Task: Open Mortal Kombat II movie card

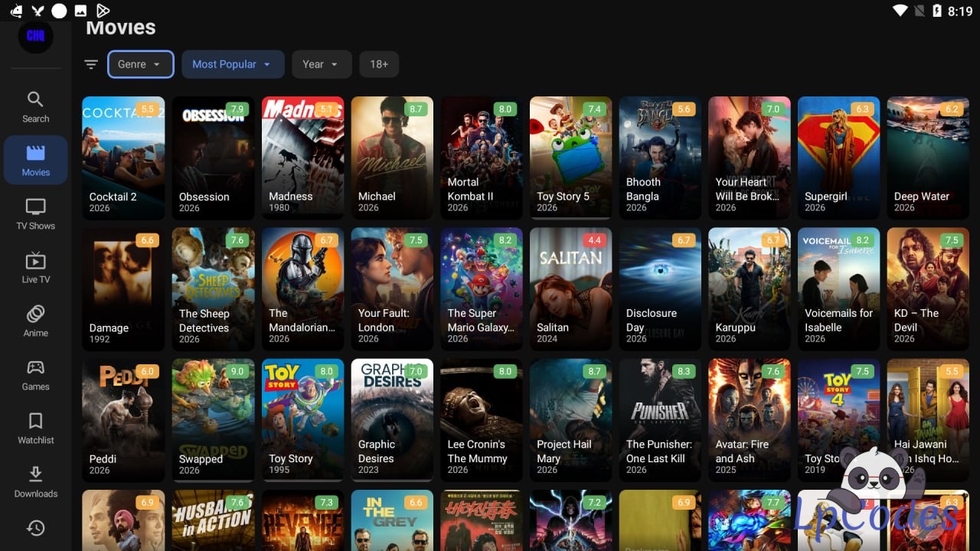Action: (482, 158)
